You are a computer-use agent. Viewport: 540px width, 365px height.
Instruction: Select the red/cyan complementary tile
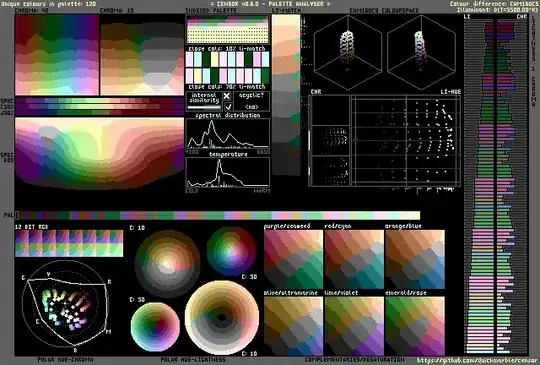coord(354,259)
